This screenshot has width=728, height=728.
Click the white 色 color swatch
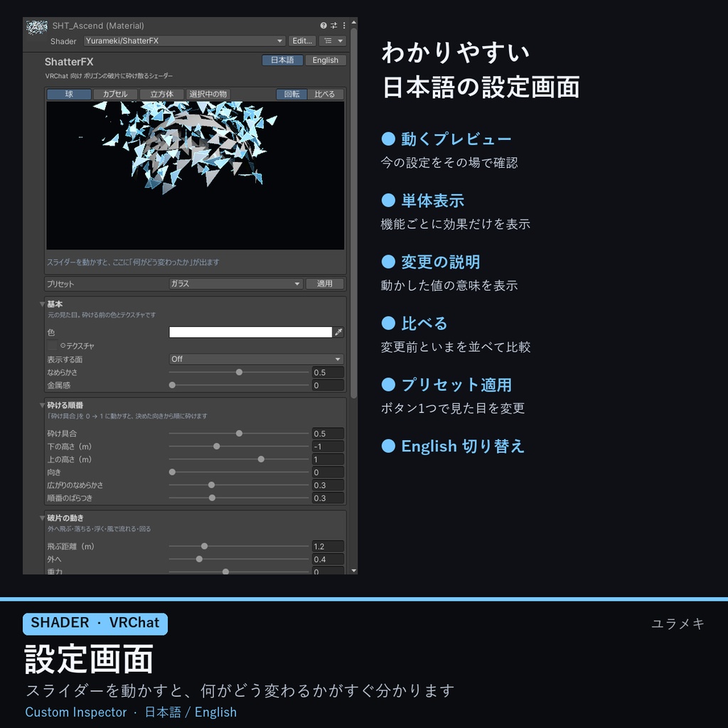point(251,332)
